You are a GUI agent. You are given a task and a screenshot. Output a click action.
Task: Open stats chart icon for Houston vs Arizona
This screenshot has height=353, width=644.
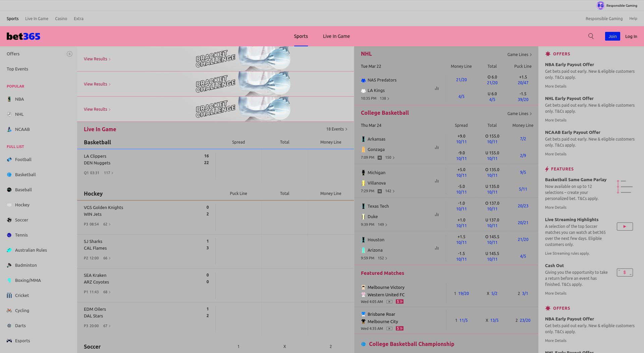point(437,248)
